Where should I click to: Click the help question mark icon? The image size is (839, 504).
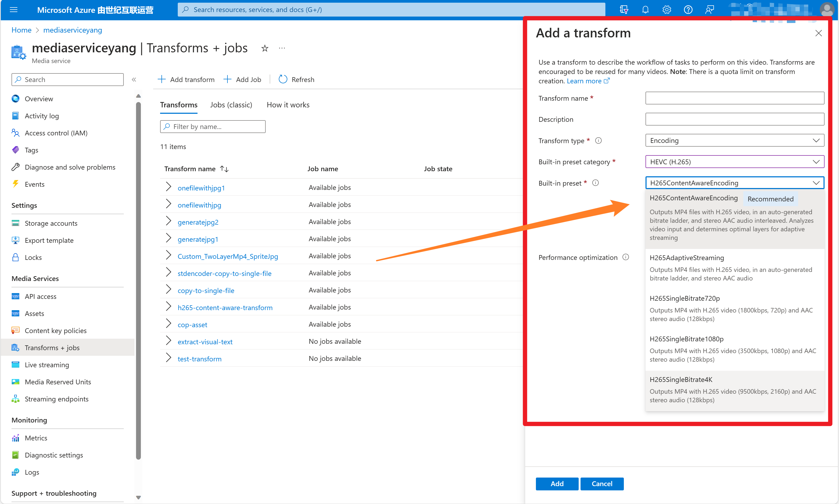coord(688,10)
